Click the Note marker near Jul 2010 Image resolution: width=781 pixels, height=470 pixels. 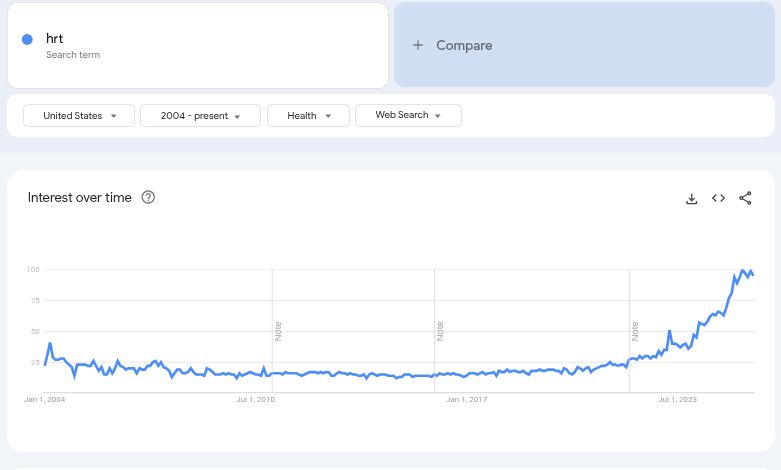coord(278,332)
